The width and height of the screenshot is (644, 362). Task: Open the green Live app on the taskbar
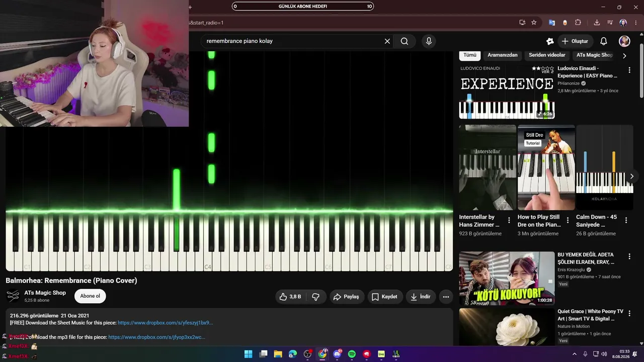[x=381, y=354]
